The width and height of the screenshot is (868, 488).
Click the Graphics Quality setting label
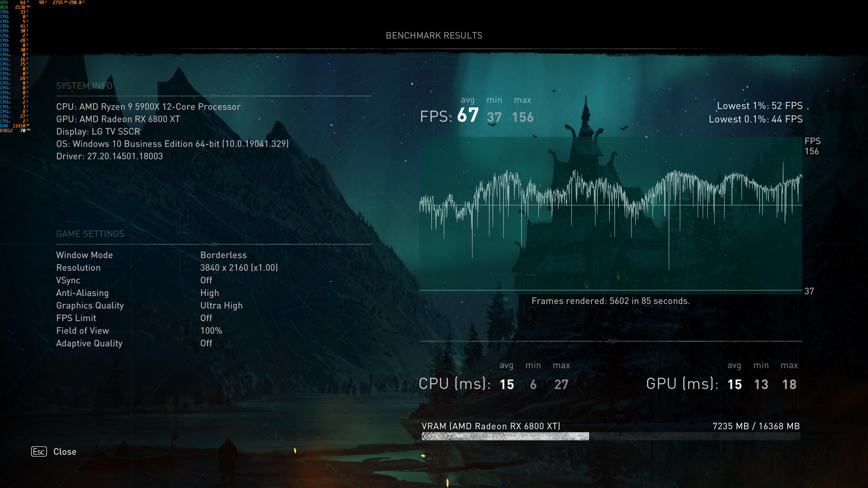pyautogui.click(x=90, y=305)
